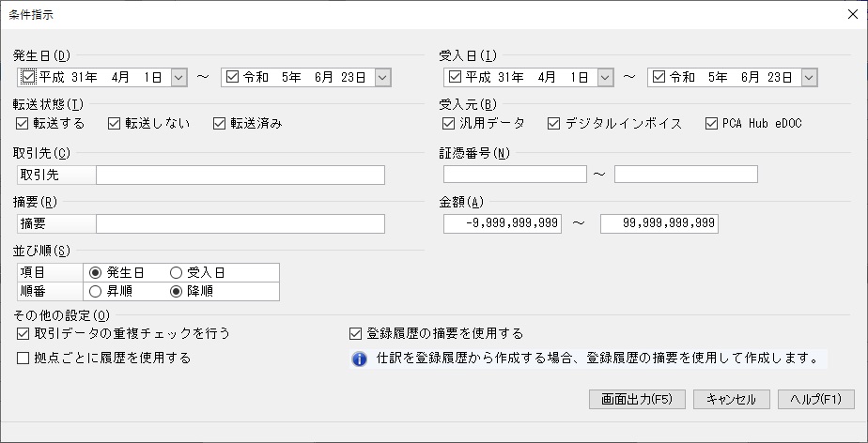The height and width of the screenshot is (443, 868).
Task: Open the 発生日 start date dropdown
Action: pyautogui.click(x=179, y=78)
